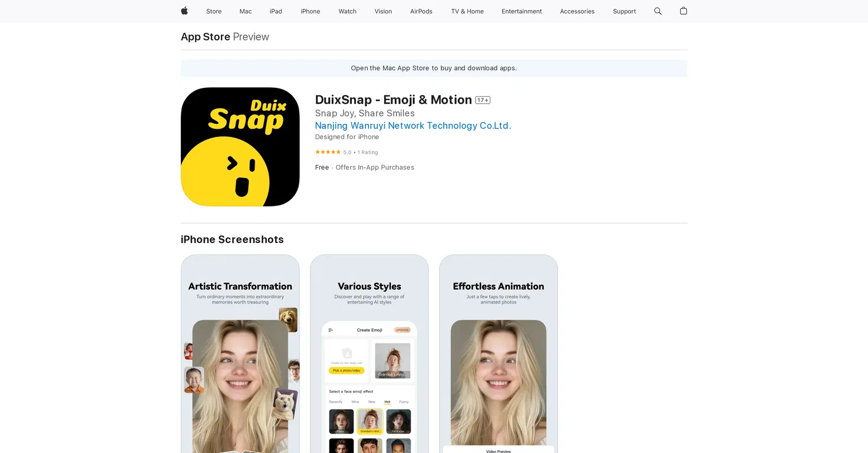Viewport: 868px width, 453px height.
Task: Click the iPhone Screenshots heading
Action: tap(232, 239)
